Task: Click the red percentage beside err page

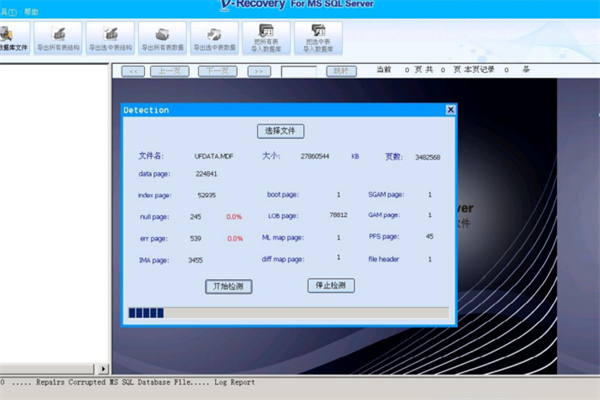Action: click(235, 238)
